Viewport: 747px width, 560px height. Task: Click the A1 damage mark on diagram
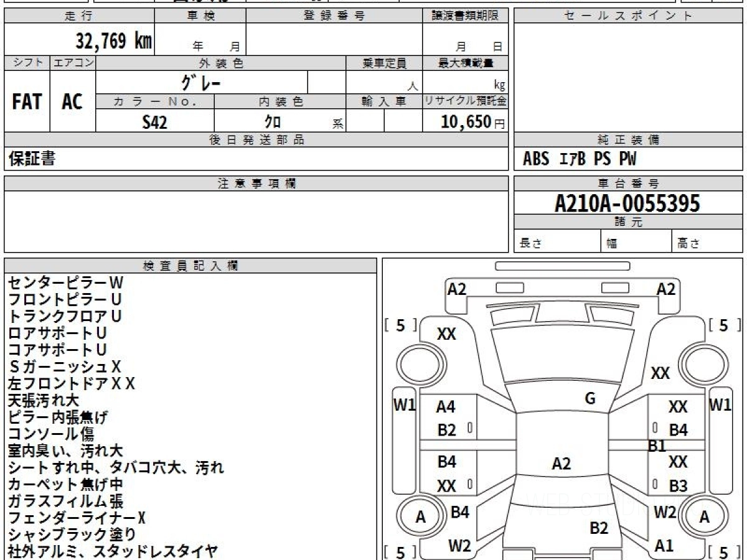click(664, 546)
